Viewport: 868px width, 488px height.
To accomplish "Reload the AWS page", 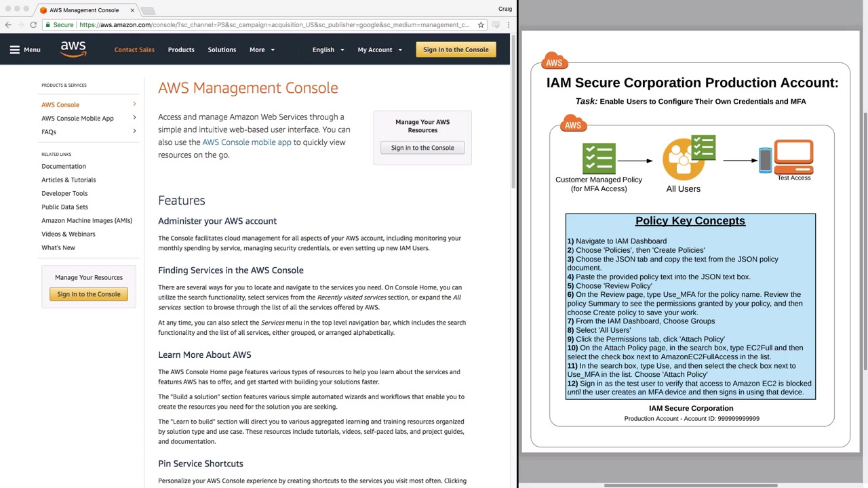I will (33, 25).
